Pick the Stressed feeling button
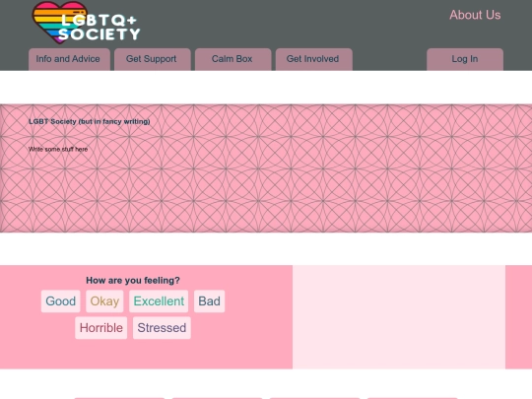Image resolution: width=532 pixels, height=399 pixels. click(162, 328)
